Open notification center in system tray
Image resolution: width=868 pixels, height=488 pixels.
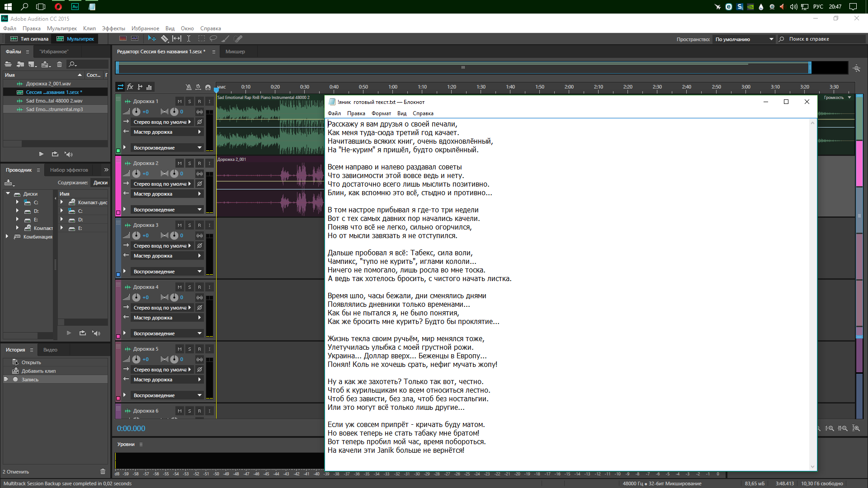[x=853, y=7]
